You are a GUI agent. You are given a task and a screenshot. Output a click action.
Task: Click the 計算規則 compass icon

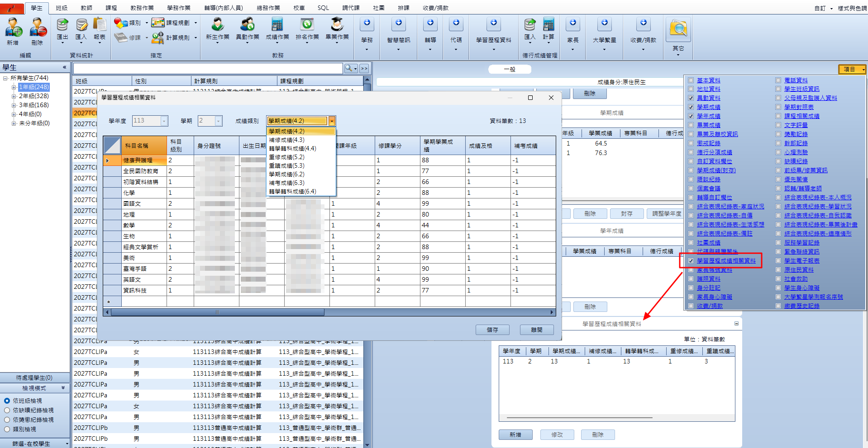158,38
